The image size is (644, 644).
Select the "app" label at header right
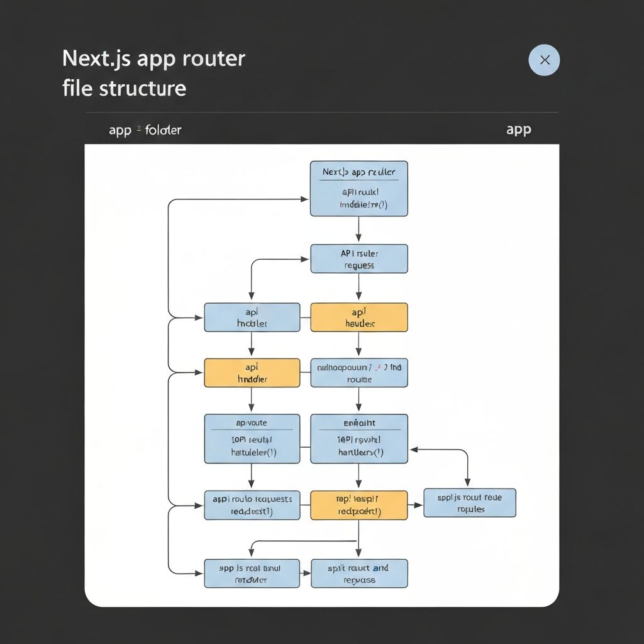click(x=518, y=130)
